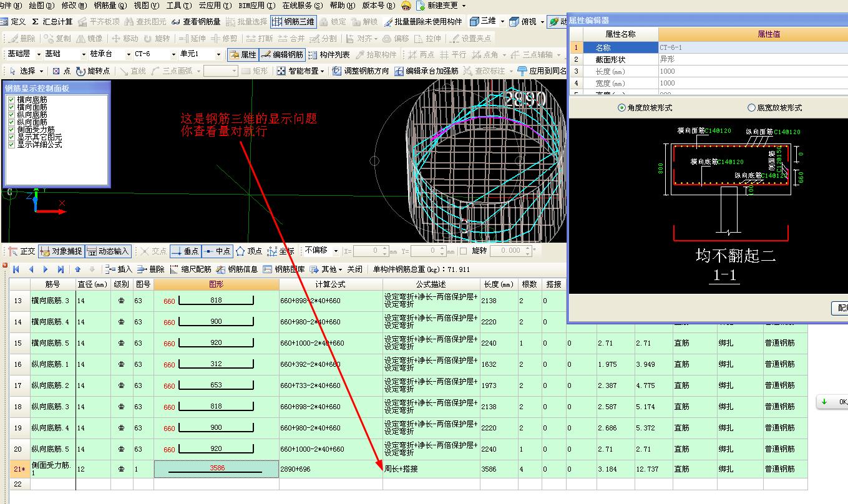The height and width of the screenshot is (504, 848).
Task: Click the user avatar icon in menu bar
Action: tap(406, 6)
